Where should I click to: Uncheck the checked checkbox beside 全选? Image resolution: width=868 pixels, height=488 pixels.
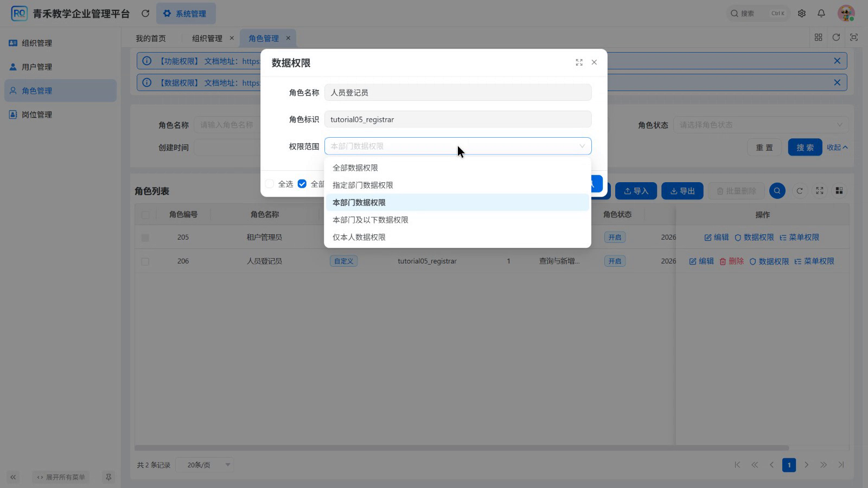(x=302, y=184)
